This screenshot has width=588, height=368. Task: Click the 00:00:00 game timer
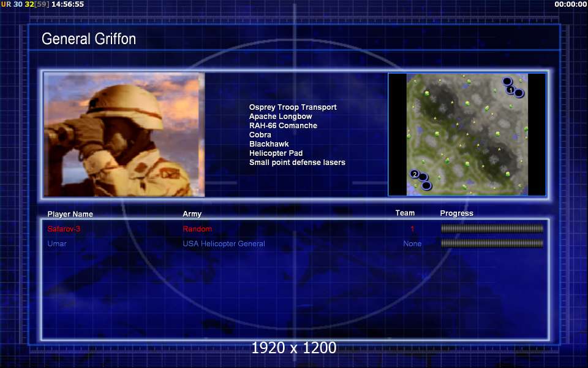pos(570,4)
